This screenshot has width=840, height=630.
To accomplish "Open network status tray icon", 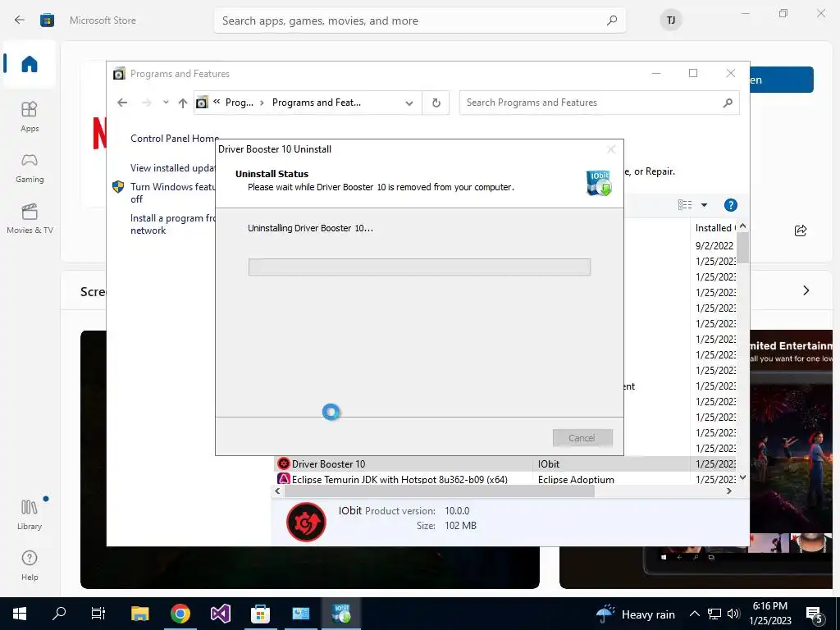I will click(x=714, y=614).
